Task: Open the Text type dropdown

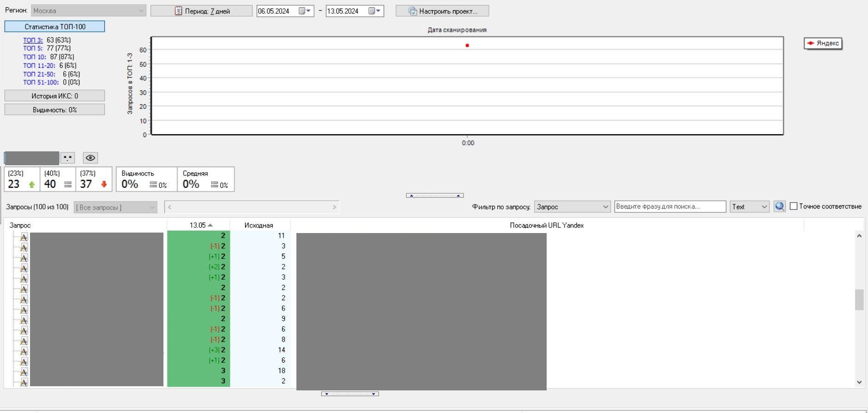Action: tap(749, 207)
